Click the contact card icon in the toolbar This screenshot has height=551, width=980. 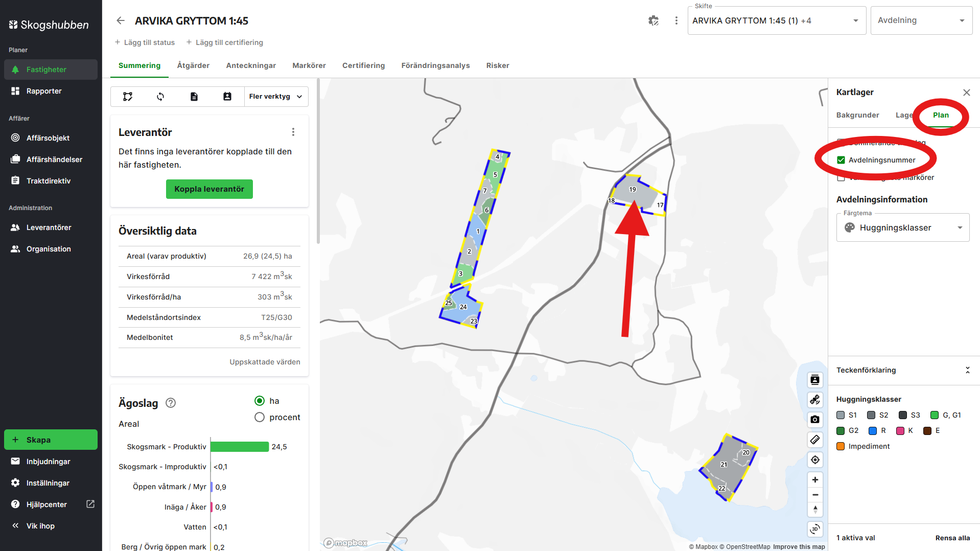227,97
